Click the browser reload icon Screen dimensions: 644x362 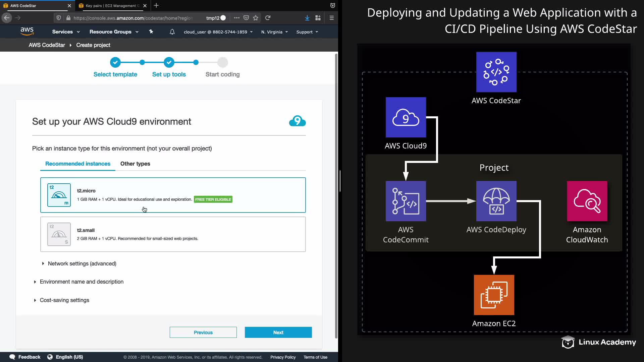tap(268, 18)
